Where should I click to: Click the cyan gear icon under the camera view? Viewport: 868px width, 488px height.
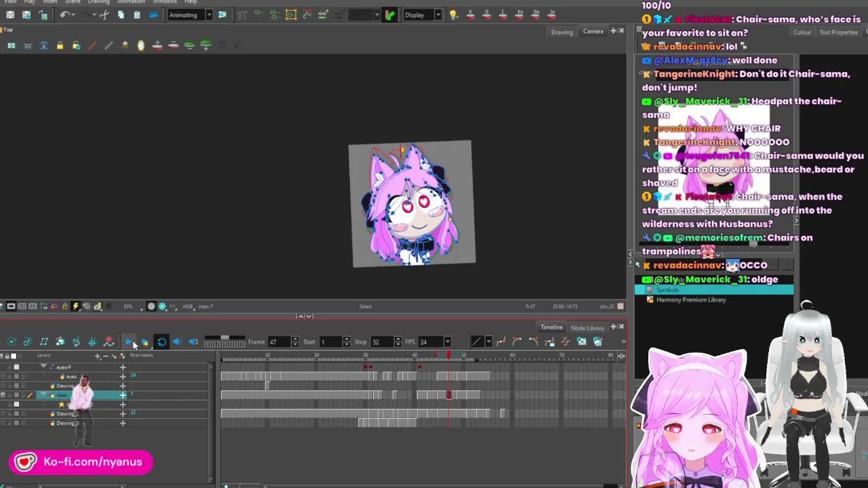click(162, 306)
